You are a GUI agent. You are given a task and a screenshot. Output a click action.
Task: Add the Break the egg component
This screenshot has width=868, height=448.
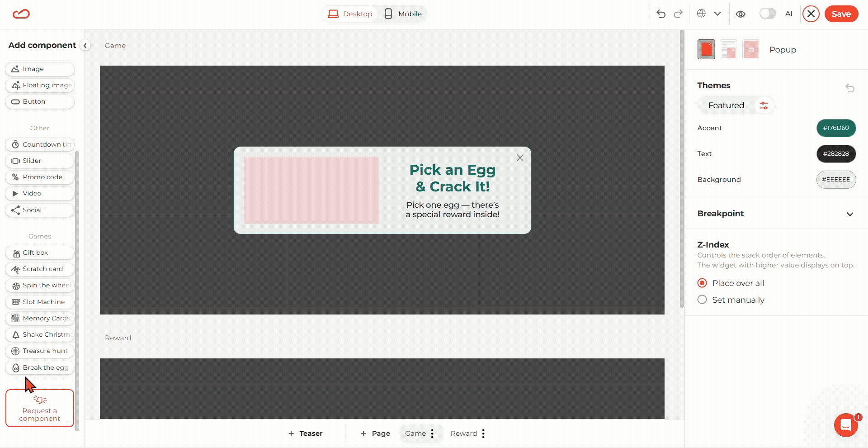tap(40, 367)
